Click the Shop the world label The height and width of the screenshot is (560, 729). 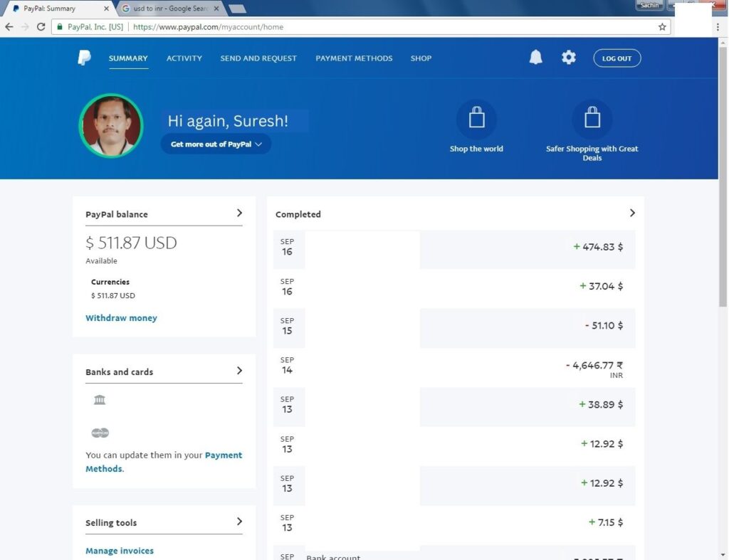point(476,149)
